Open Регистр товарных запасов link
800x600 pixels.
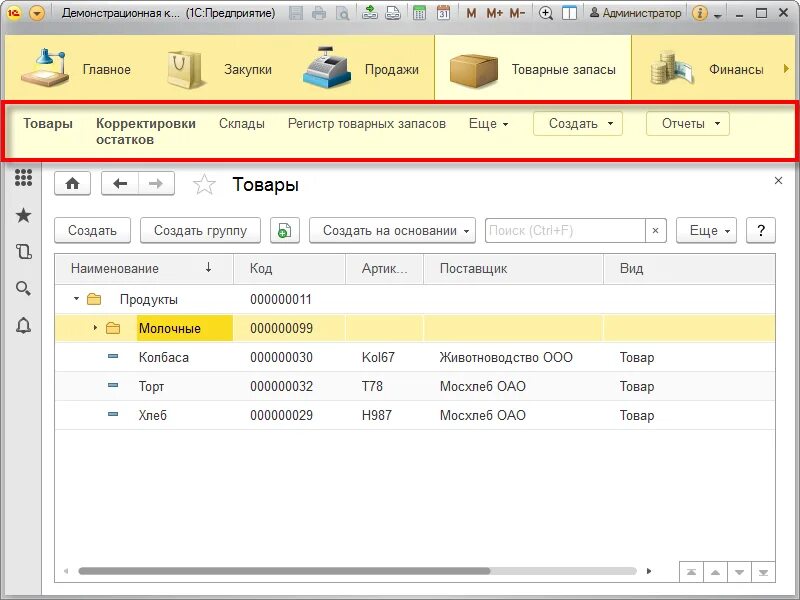tap(367, 123)
